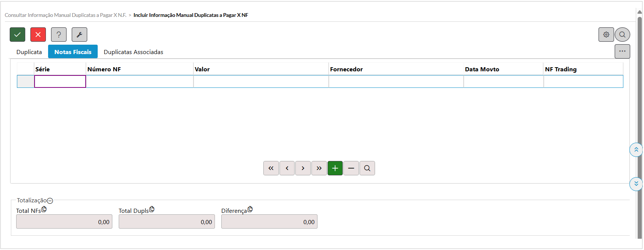
Task: Click the Série input cell
Action: coord(60,81)
